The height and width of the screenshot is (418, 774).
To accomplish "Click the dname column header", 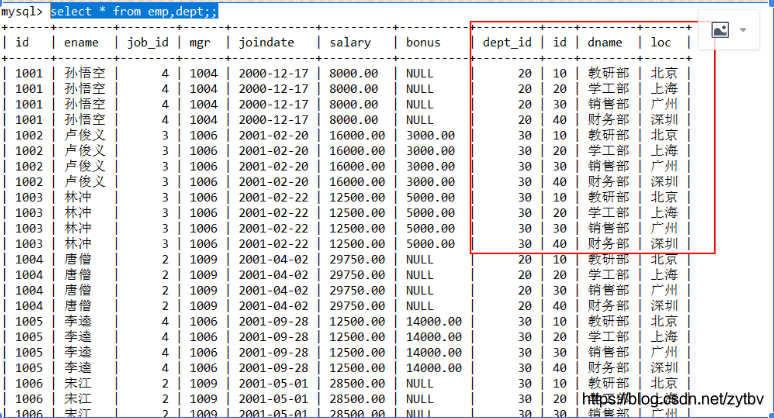I will coord(605,42).
